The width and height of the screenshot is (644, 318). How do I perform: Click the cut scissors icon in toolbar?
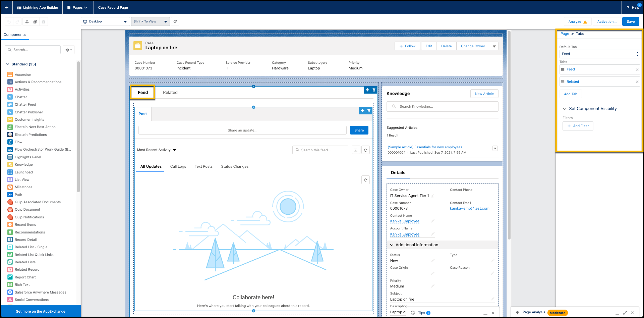(27, 21)
